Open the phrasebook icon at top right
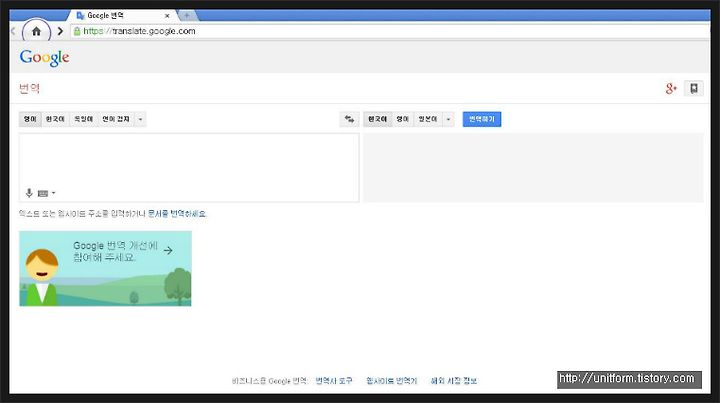This screenshot has width=720, height=403. coord(694,88)
